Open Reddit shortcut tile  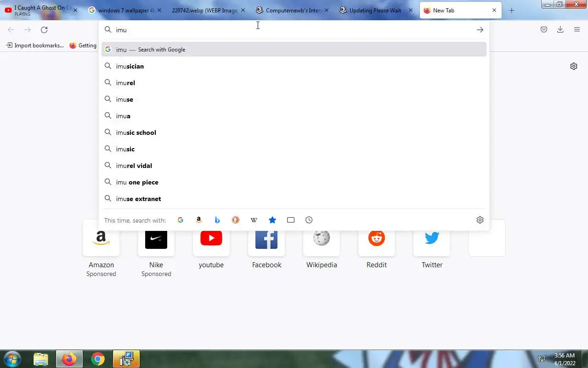point(377,245)
